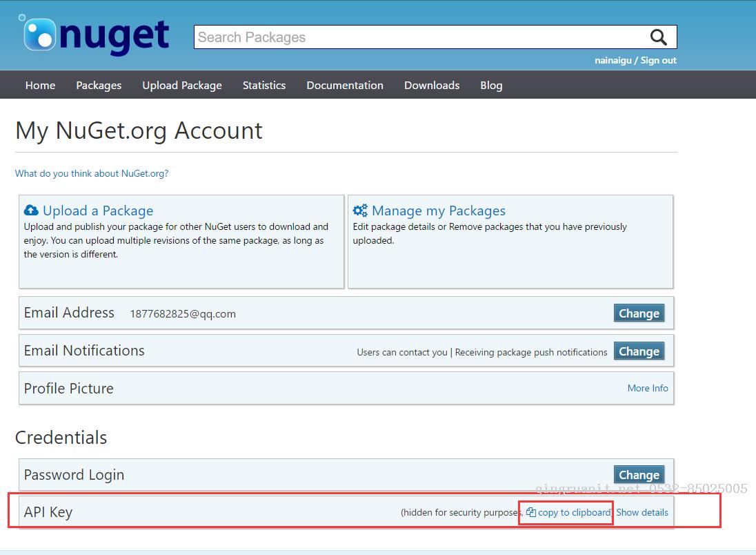
Task: Open the Manage my Packages heading link
Action: point(439,211)
